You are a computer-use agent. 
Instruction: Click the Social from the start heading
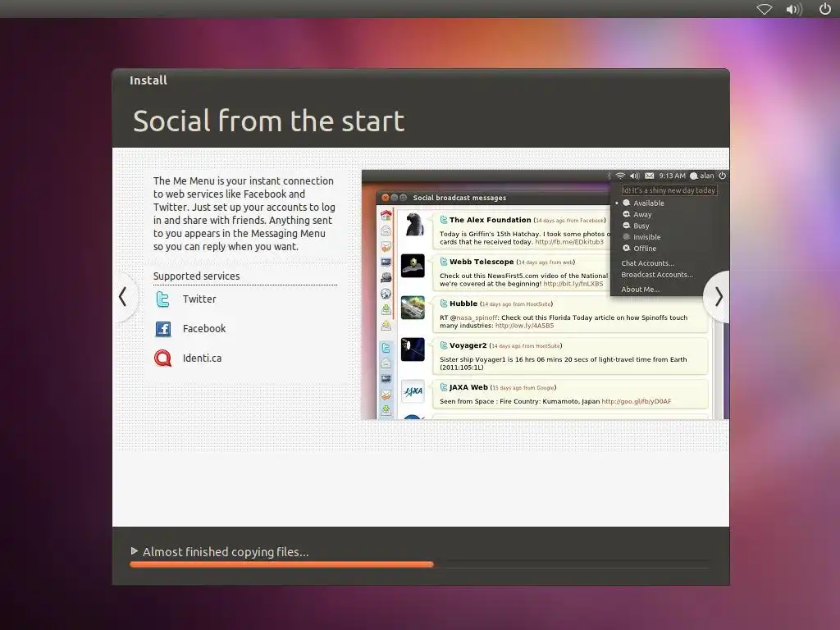(x=268, y=121)
